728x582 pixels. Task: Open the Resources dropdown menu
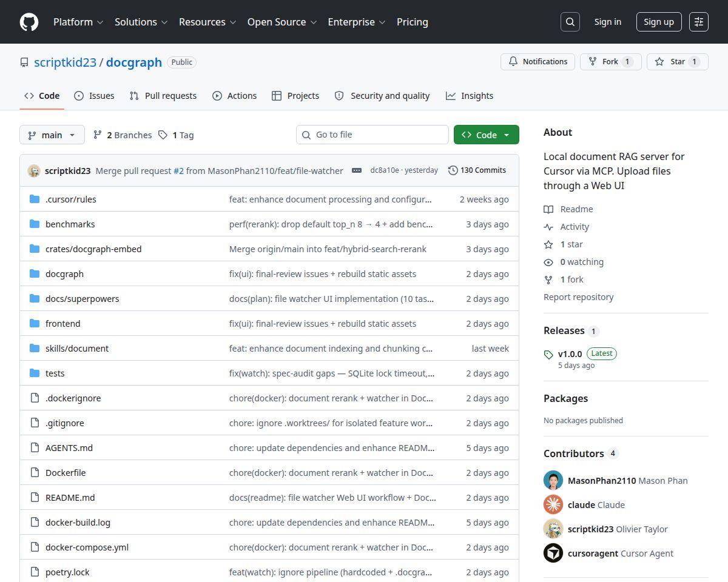pyautogui.click(x=207, y=22)
